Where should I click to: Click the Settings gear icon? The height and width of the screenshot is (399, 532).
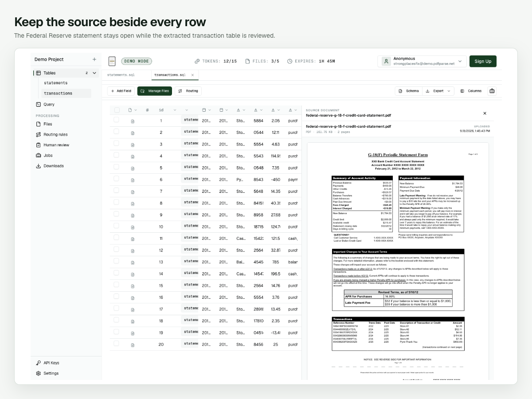pyautogui.click(x=39, y=373)
